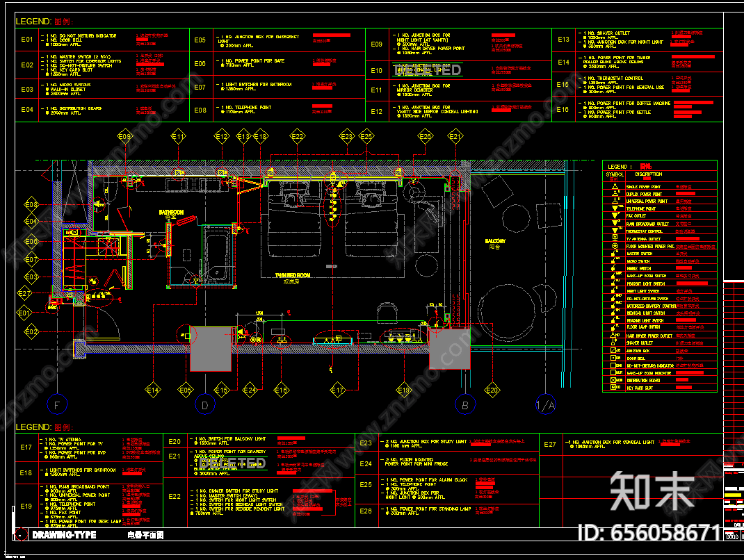This screenshot has width=744, height=560.
Task: Click the E05 cell in legend table
Action: (200, 40)
